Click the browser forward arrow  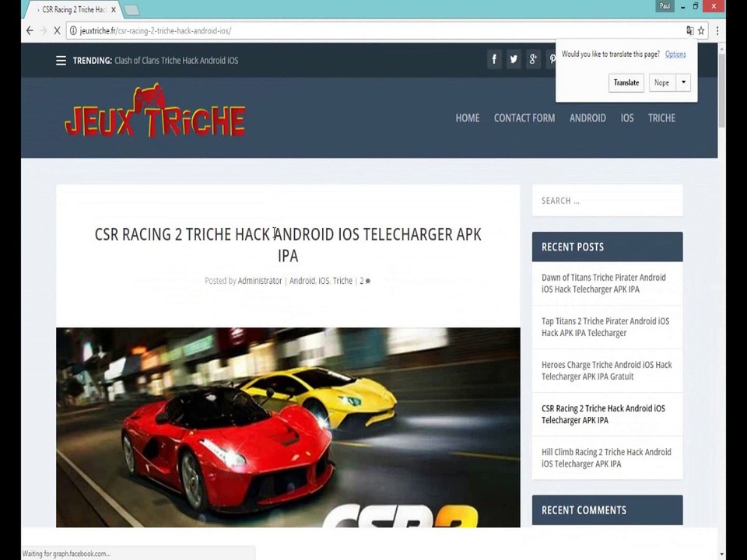(x=44, y=30)
